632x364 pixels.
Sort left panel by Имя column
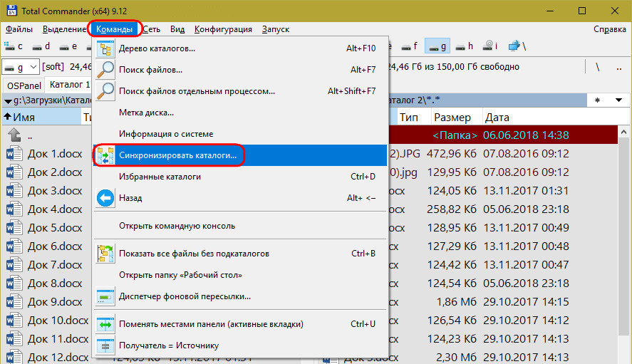point(41,118)
